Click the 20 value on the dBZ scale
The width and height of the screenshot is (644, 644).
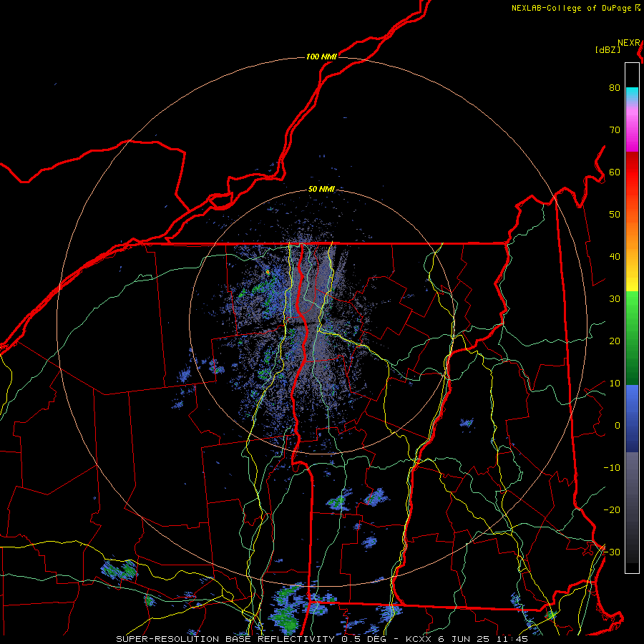615,341
